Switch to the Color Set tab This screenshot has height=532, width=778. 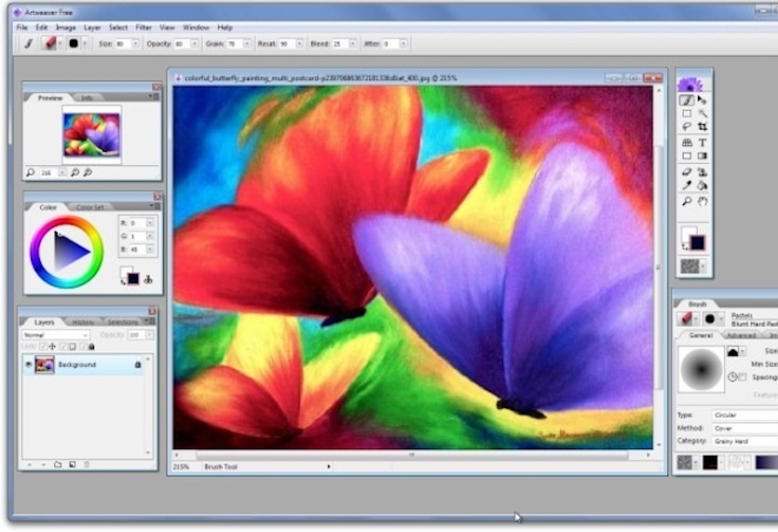(89, 207)
